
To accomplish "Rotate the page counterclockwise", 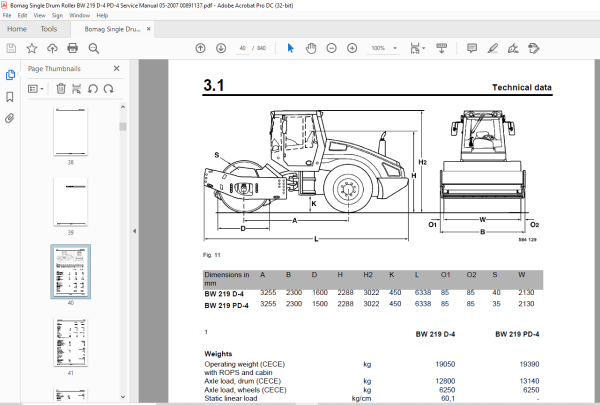I will coord(93,89).
